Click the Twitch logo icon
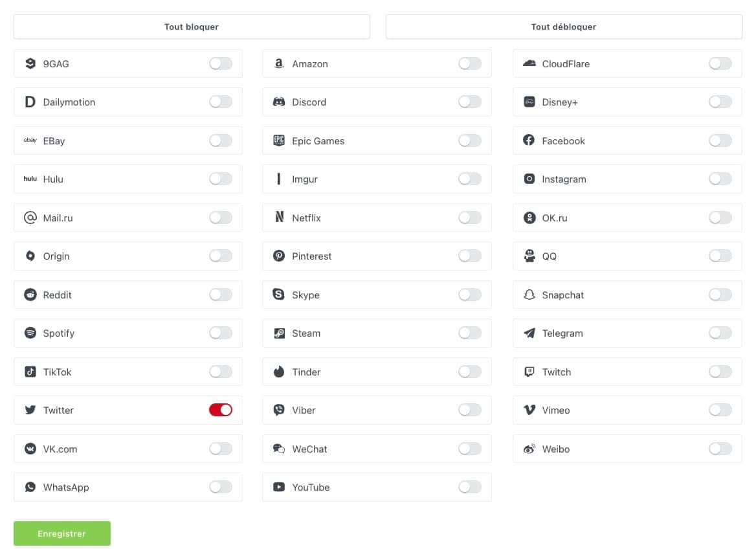The height and width of the screenshot is (560, 756). click(529, 372)
